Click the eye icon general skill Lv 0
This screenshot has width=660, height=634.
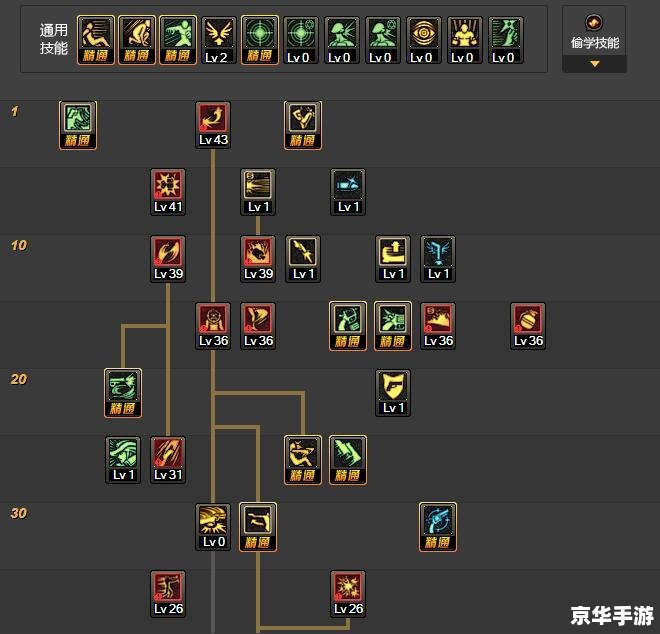coord(424,40)
